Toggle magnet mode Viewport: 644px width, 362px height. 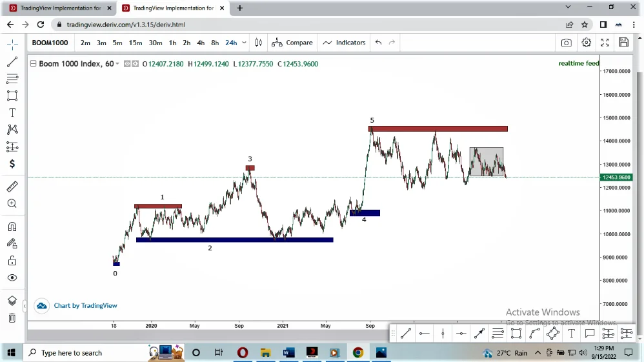coord(12,226)
